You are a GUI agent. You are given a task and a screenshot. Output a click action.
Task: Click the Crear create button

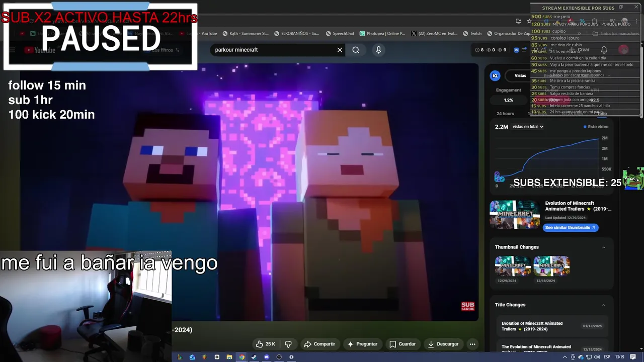tap(580, 50)
